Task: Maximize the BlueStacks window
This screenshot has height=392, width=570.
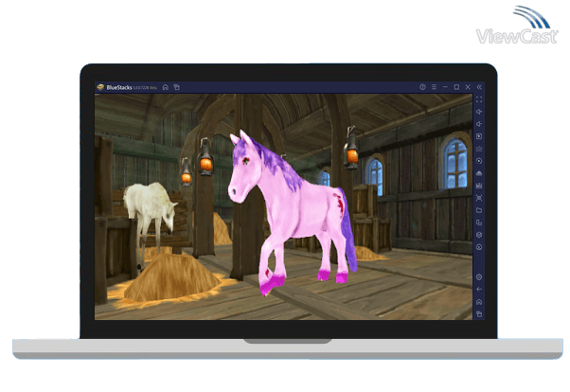Action: [456, 87]
